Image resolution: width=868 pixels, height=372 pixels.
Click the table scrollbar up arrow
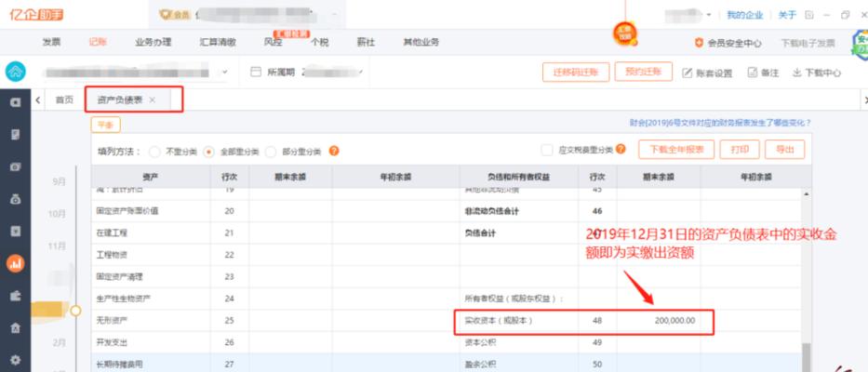(806, 193)
